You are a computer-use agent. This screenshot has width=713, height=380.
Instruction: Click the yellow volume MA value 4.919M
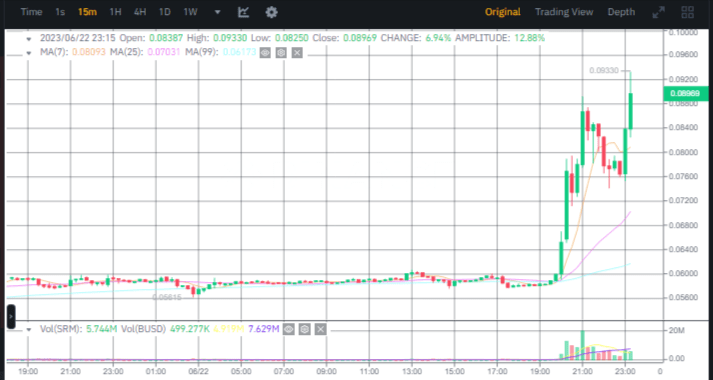[x=229, y=329]
